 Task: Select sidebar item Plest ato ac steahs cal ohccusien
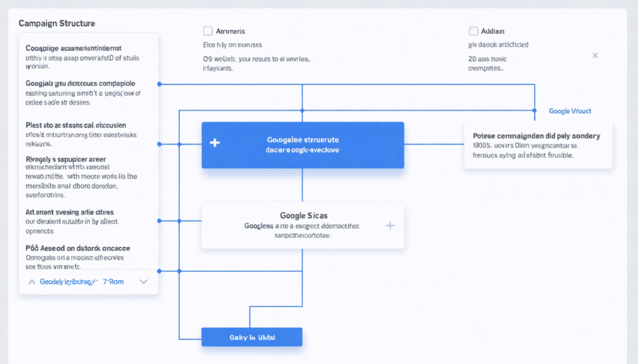(x=82, y=134)
